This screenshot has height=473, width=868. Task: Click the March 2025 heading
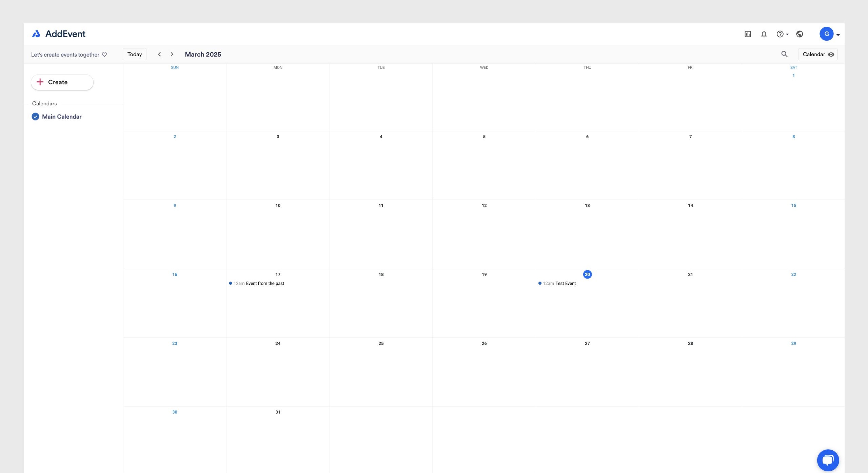pyautogui.click(x=203, y=54)
